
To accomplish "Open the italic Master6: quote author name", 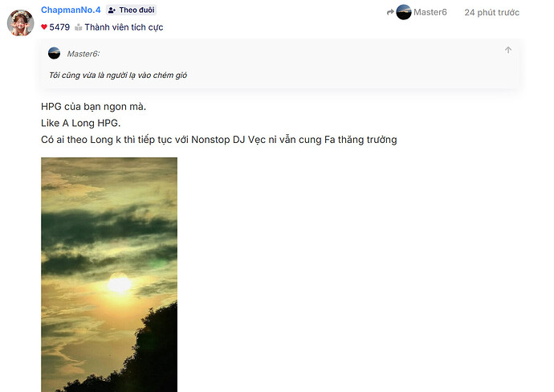I will 84,54.
